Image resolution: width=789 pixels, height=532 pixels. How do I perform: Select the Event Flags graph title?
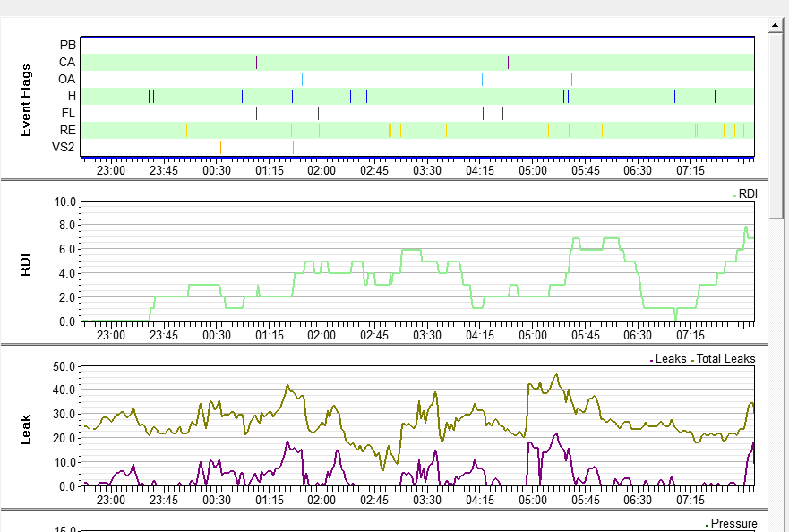(26, 100)
